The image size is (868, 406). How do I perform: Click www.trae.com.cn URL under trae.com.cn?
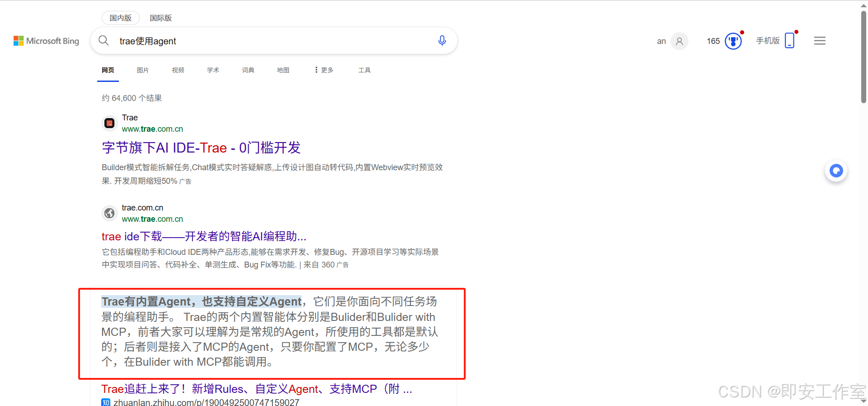(152, 219)
